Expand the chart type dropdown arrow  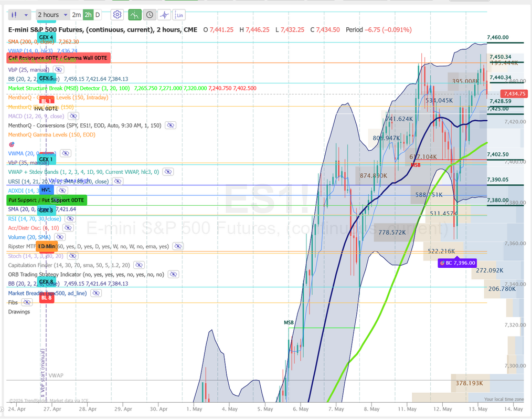tap(26, 15)
